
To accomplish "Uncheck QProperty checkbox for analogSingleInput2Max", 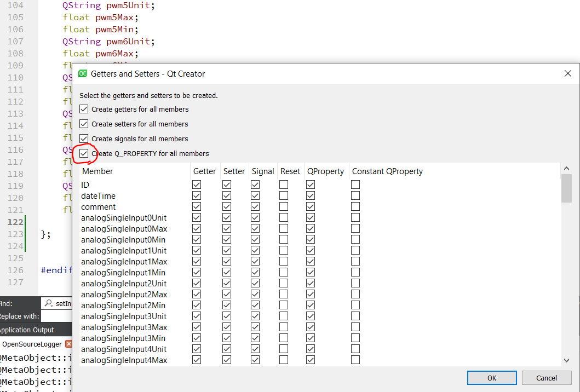I will 311,295.
